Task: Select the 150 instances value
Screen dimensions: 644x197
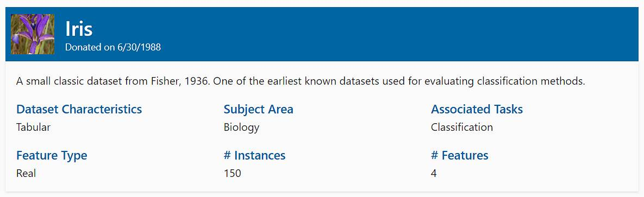Action: 233,173
